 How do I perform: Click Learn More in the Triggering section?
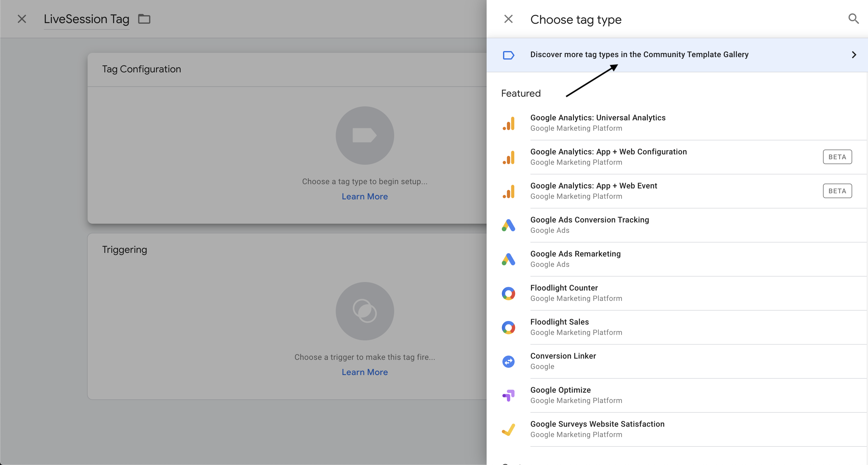(x=365, y=372)
